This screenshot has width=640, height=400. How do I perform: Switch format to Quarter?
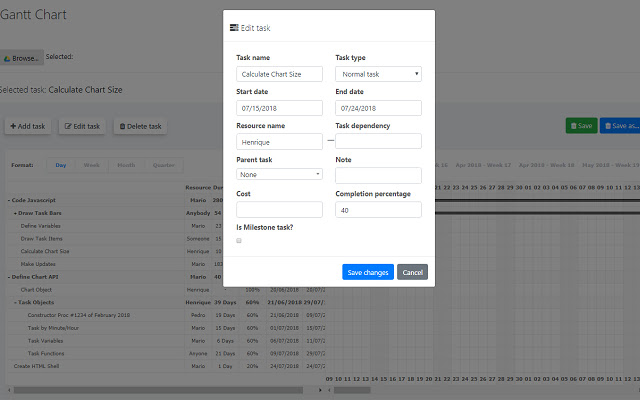[163, 165]
